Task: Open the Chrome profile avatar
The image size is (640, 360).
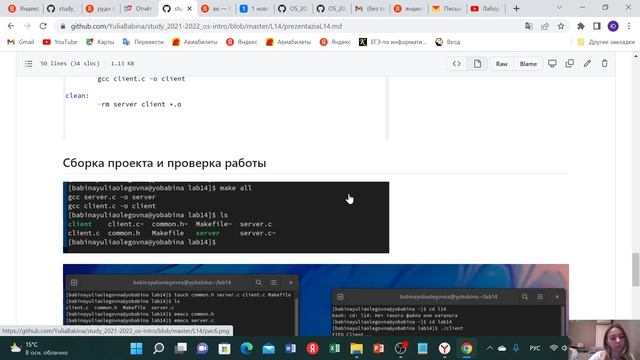Action: pos(613,26)
